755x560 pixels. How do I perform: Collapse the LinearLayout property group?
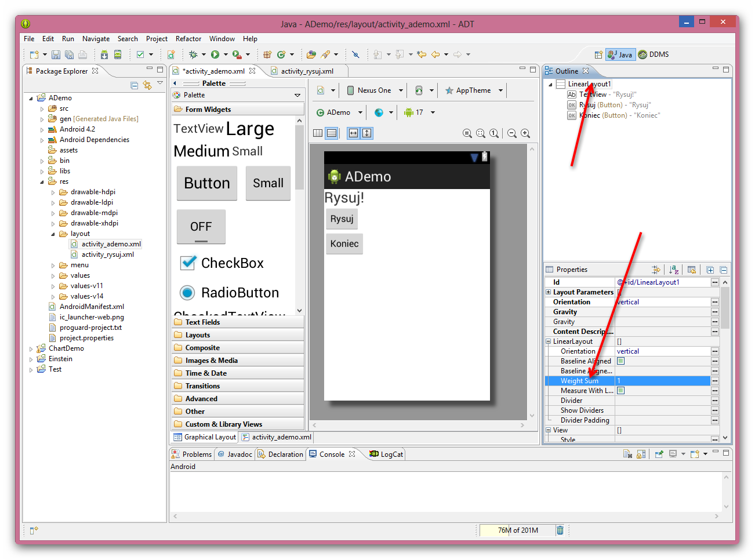pyautogui.click(x=549, y=341)
